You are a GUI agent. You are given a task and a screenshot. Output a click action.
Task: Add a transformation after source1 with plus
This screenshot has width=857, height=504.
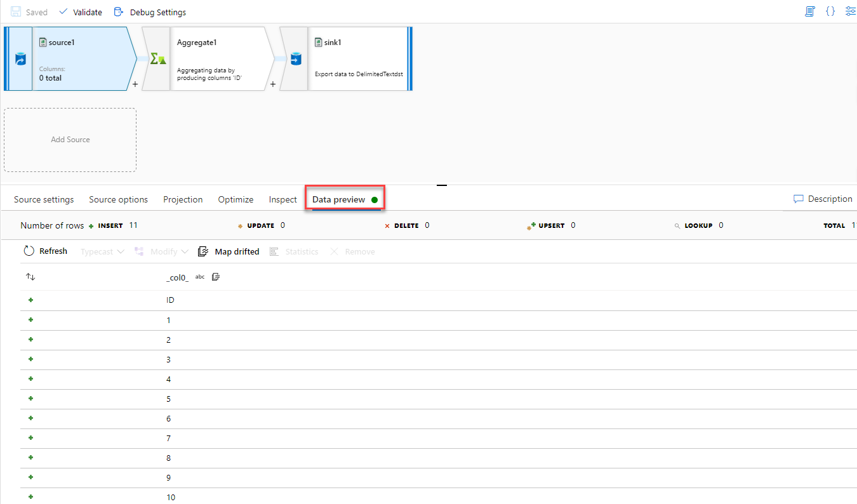click(x=135, y=83)
